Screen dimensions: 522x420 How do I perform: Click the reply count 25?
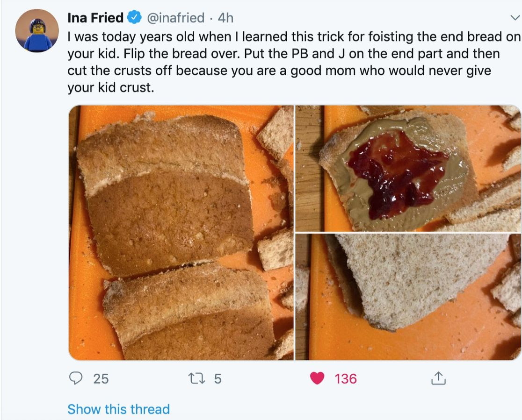click(101, 378)
